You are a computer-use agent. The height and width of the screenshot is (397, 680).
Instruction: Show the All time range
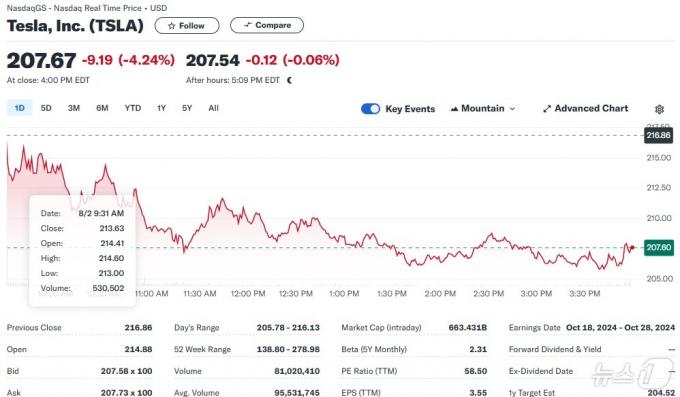coord(213,108)
